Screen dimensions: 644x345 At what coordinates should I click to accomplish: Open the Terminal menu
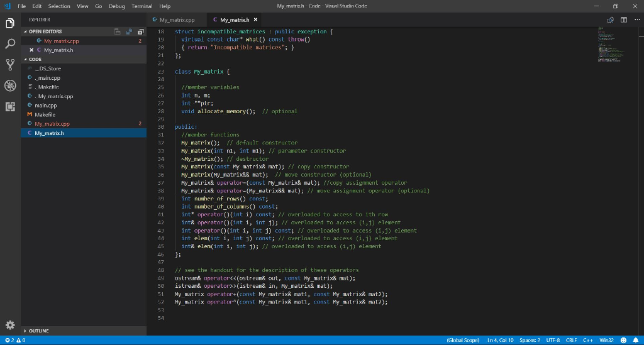click(142, 6)
